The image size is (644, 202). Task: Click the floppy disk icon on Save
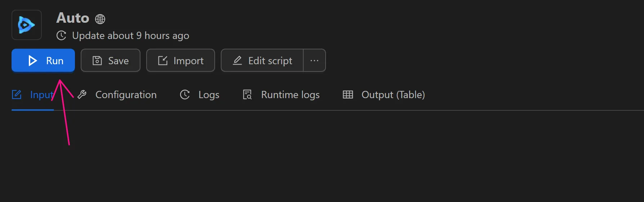[x=97, y=61]
